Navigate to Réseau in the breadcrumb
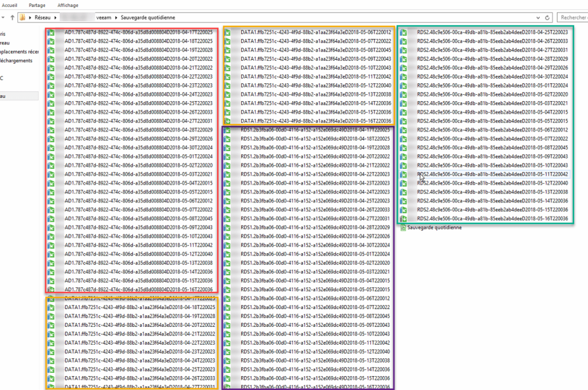Viewport: 588px width, 390px height. (42, 18)
